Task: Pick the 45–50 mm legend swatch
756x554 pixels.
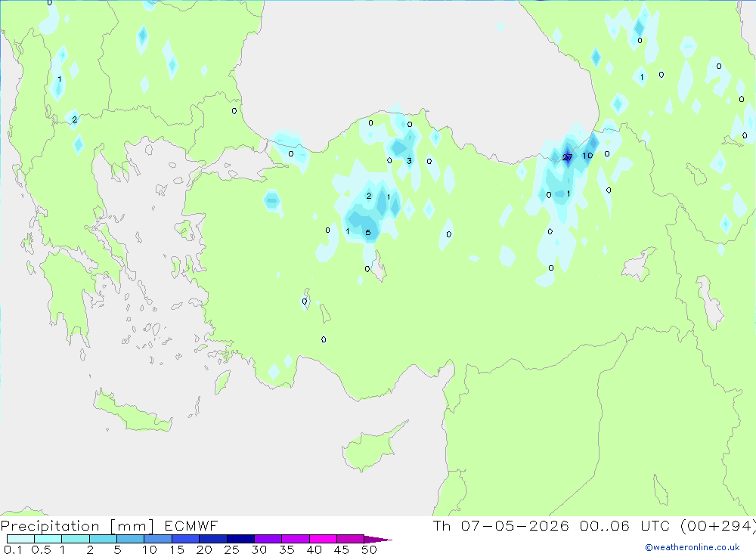Action: [350, 539]
